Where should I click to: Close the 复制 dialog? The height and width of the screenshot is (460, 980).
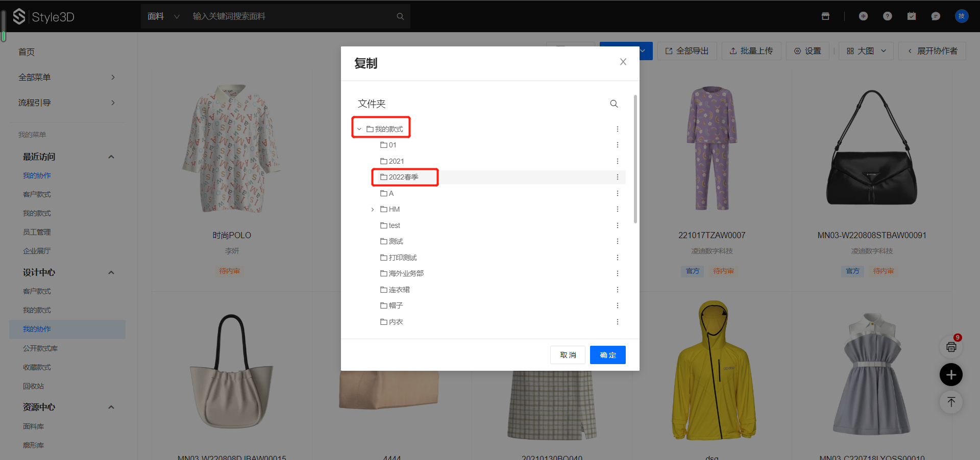point(623,62)
